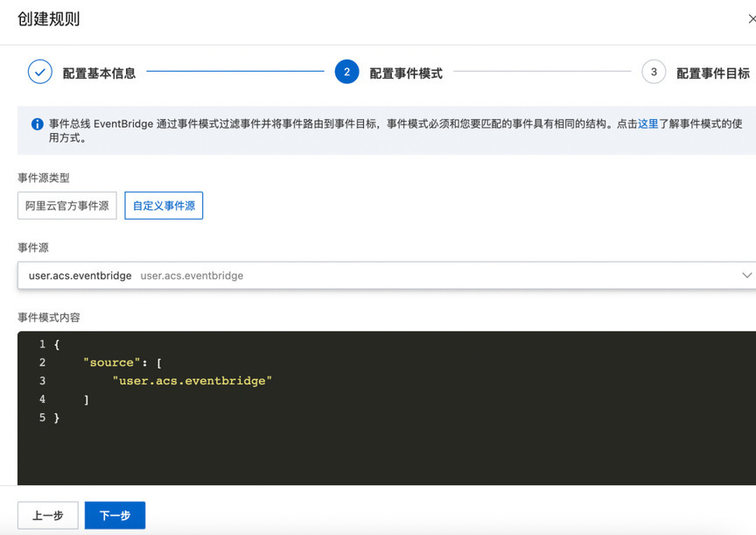
Task: Click the blue info icon in notice
Action: coord(37,124)
